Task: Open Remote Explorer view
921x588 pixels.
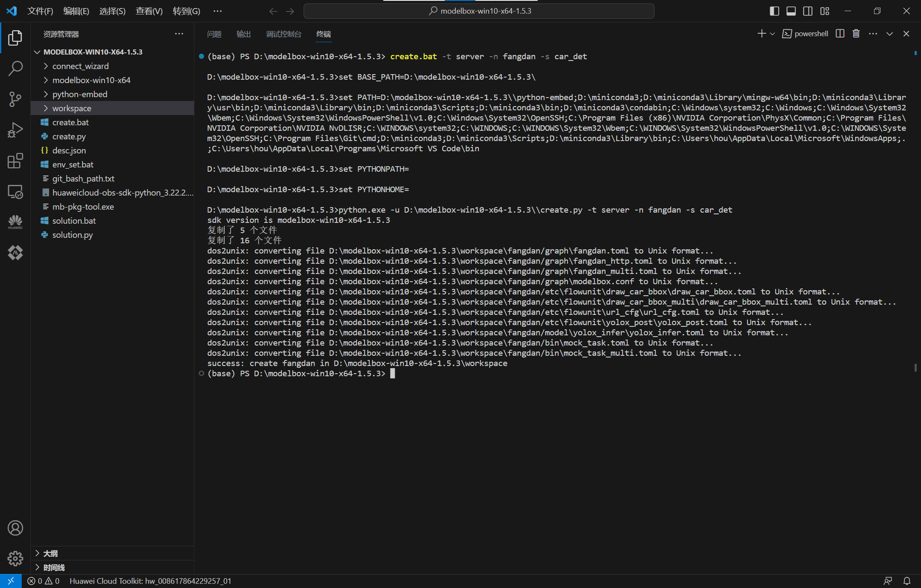Action: click(x=15, y=192)
